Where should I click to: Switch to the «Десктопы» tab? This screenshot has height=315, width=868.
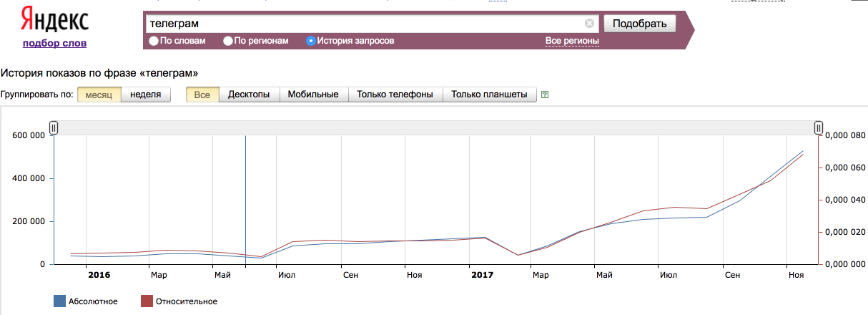point(249,94)
